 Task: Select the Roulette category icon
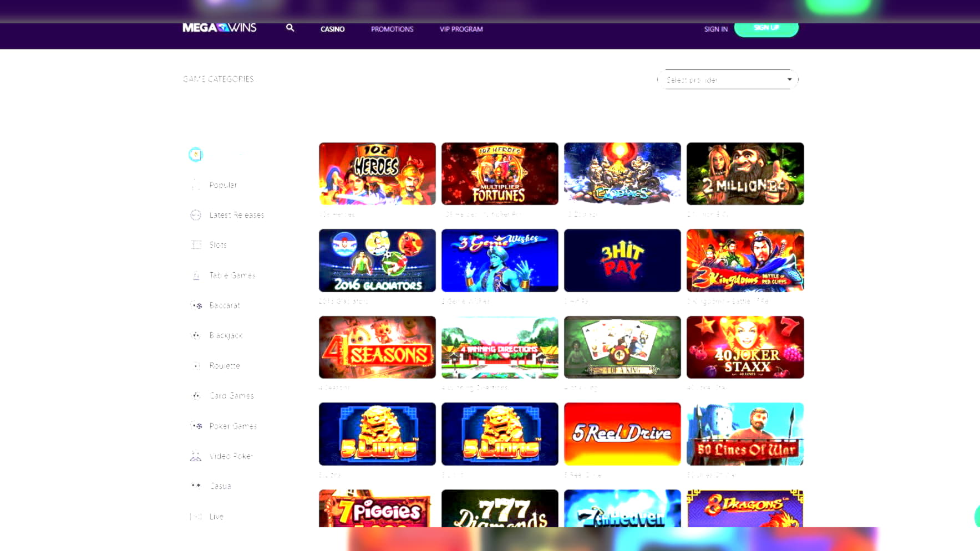pos(195,366)
